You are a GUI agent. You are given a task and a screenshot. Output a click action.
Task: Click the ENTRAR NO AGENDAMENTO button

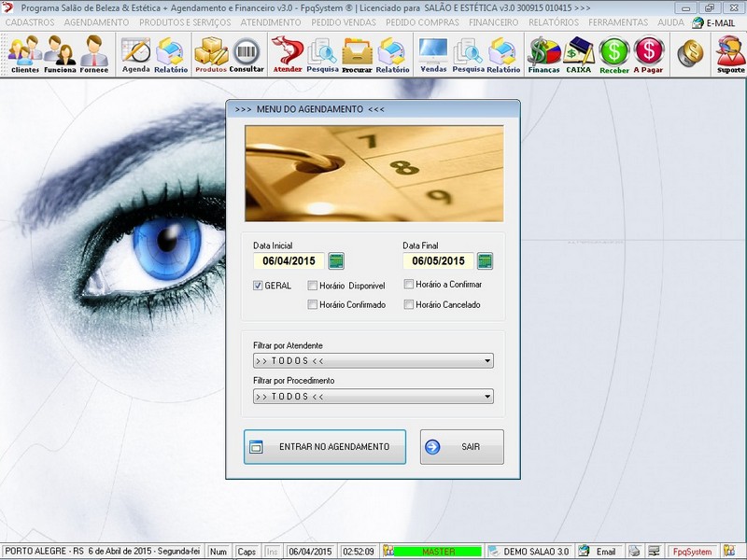click(x=325, y=447)
